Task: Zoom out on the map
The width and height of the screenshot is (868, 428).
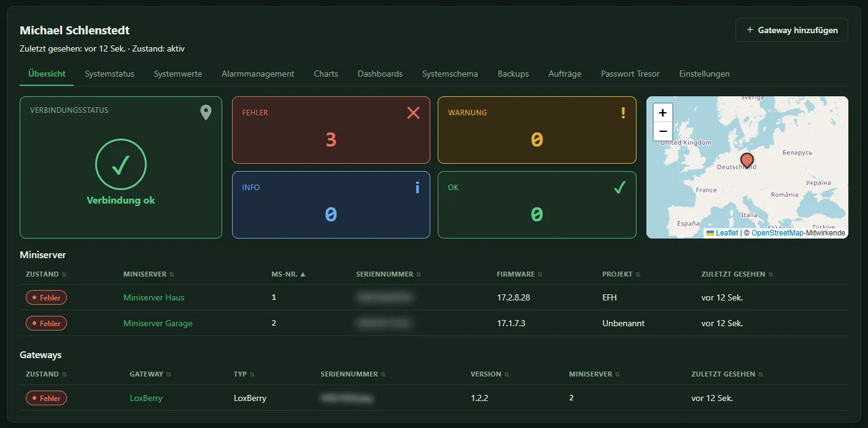Action: point(663,131)
